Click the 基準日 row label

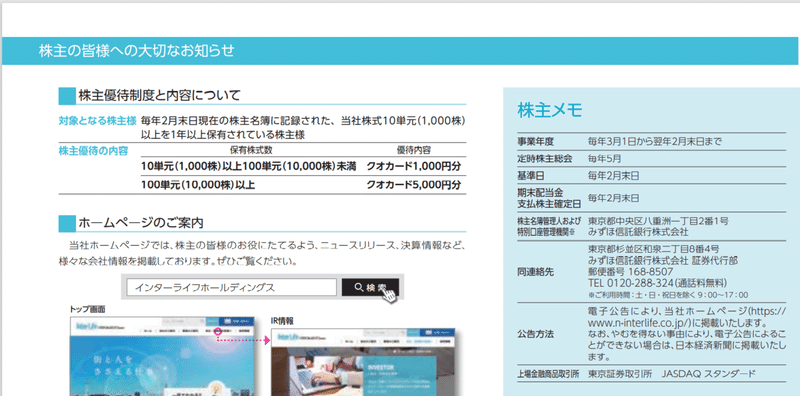[531, 176]
